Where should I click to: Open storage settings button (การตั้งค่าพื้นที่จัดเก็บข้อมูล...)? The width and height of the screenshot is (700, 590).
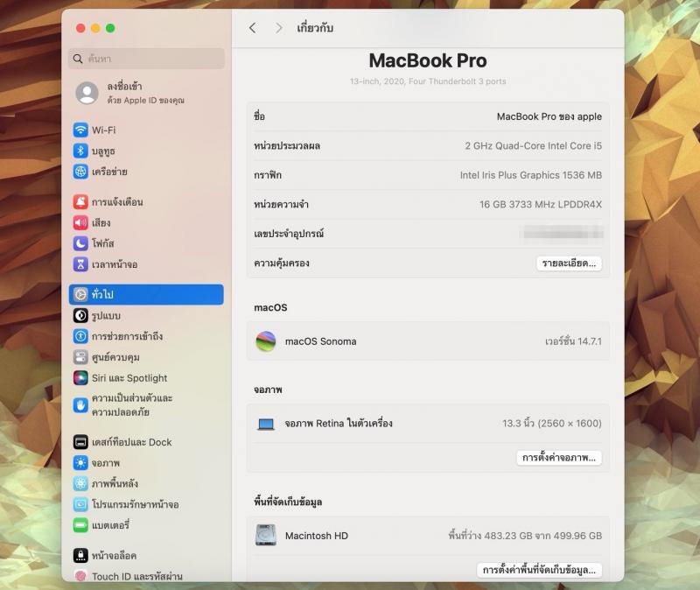[539, 570]
